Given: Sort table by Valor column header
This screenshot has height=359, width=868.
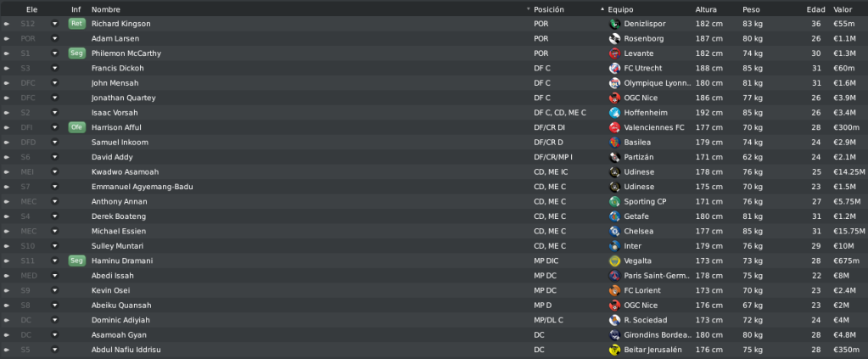Looking at the screenshot, I should [x=843, y=9].
